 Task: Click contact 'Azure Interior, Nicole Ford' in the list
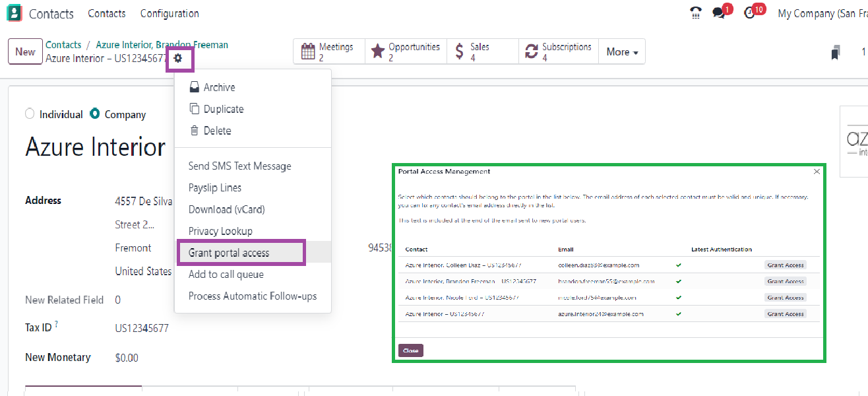pyautogui.click(x=462, y=298)
